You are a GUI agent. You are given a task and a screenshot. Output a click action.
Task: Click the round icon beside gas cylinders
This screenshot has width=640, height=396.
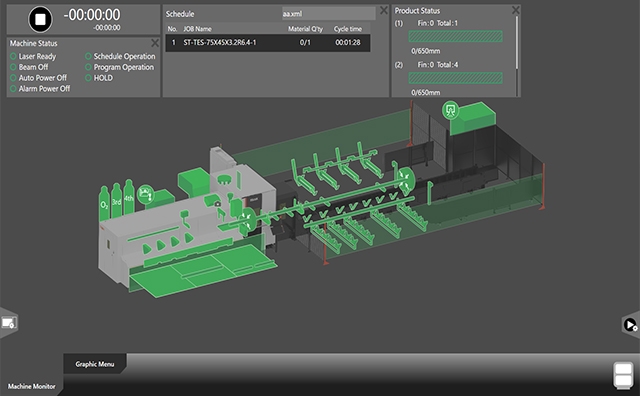click(145, 194)
